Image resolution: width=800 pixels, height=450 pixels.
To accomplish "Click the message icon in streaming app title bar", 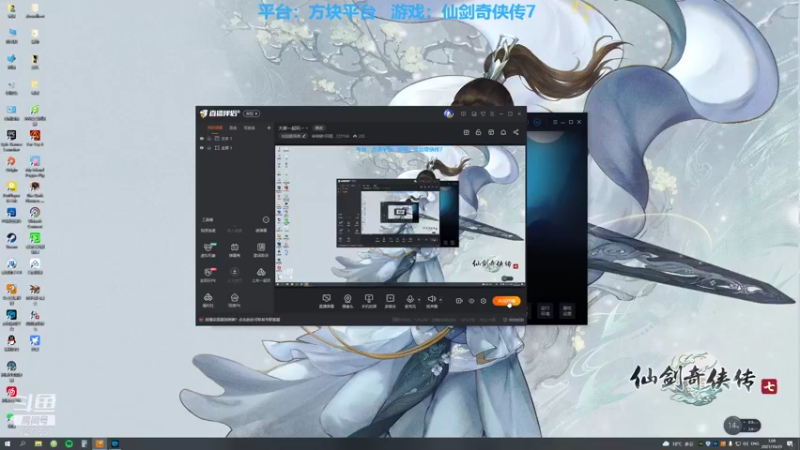I will point(463,114).
